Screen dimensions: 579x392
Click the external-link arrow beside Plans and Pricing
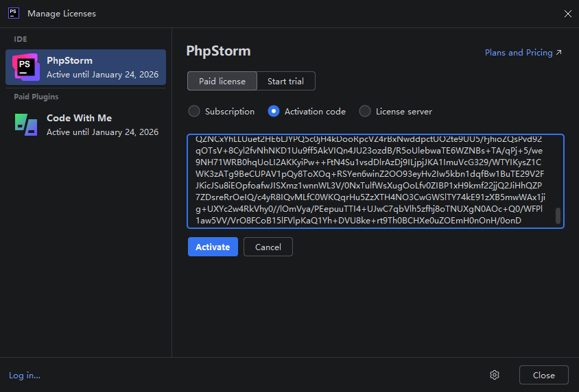coord(559,53)
